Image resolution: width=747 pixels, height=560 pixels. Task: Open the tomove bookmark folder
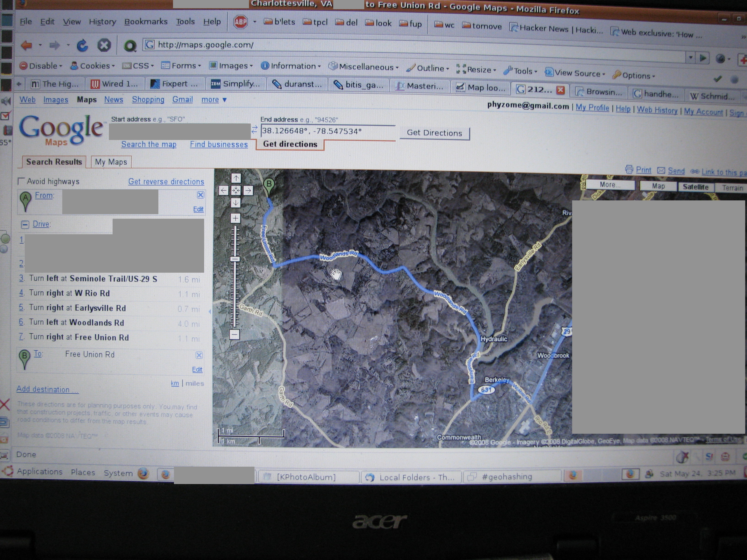point(482,26)
